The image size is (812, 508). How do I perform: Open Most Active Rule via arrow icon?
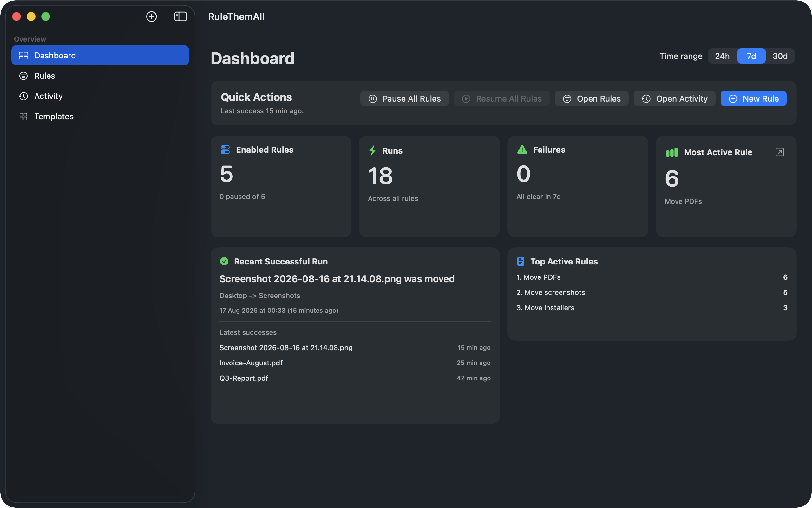pos(779,152)
